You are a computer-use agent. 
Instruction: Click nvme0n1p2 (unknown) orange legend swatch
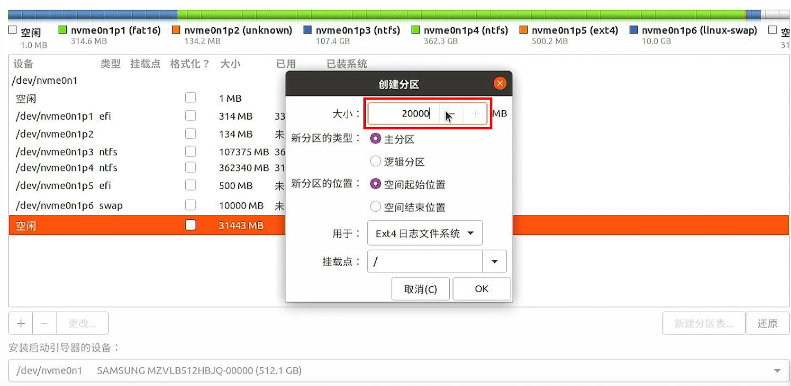(176, 30)
